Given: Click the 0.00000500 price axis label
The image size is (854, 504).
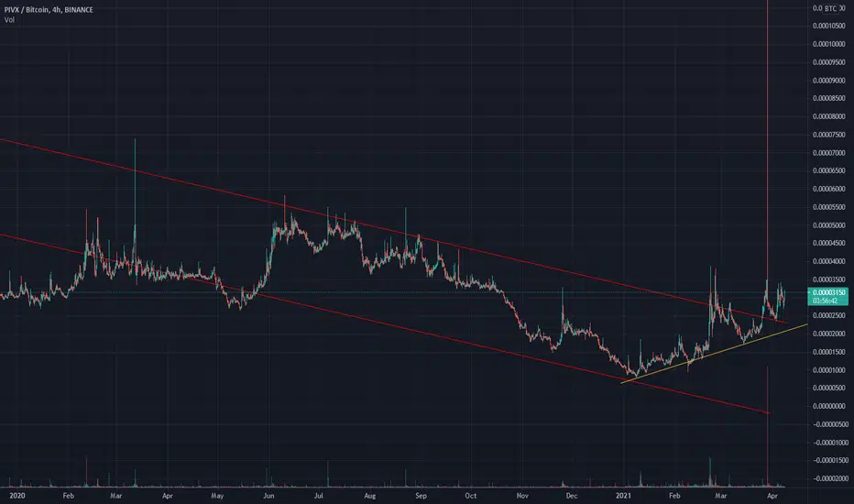Looking at the screenshot, I should 829,388.
